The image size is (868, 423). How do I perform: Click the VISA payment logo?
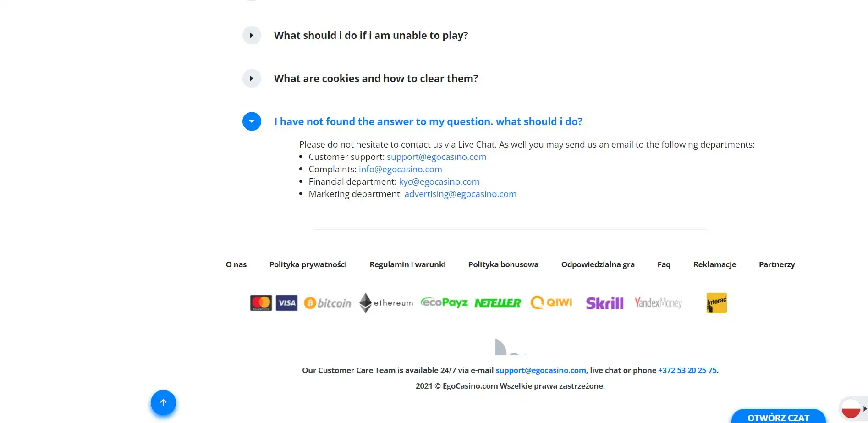coord(287,303)
